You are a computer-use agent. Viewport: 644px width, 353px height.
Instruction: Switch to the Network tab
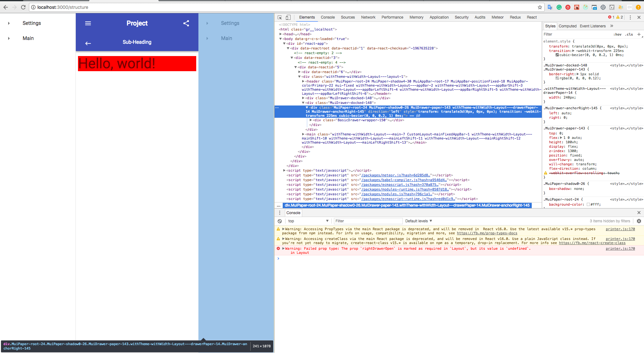(x=368, y=17)
